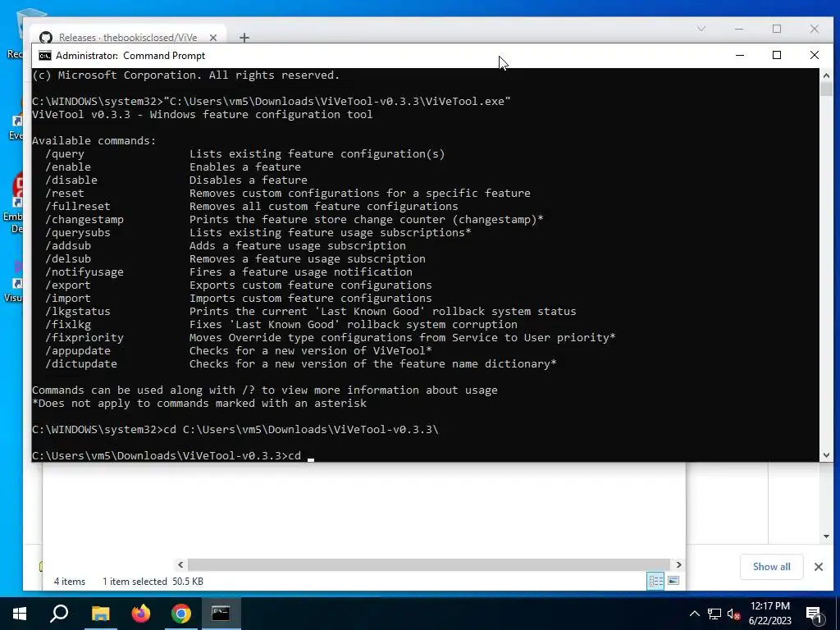Click Command Prompt scrollbar down arrow
The height and width of the screenshot is (630, 840).
pyautogui.click(x=826, y=454)
